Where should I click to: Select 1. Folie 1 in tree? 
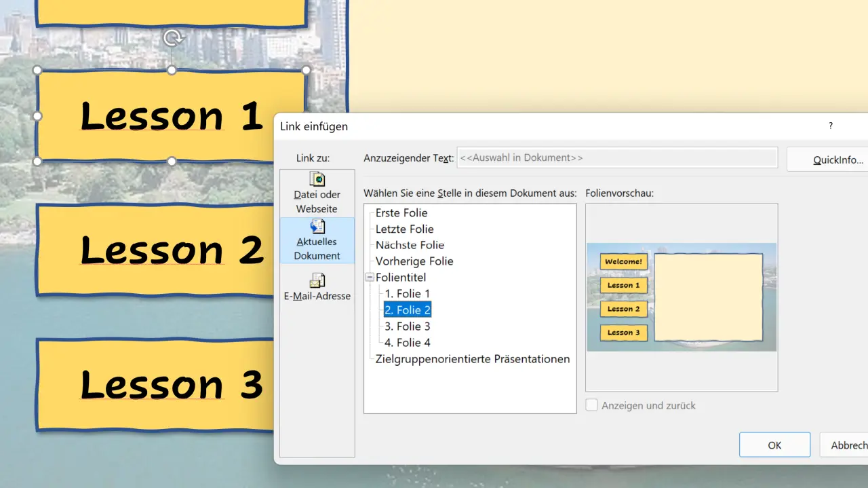(408, 294)
